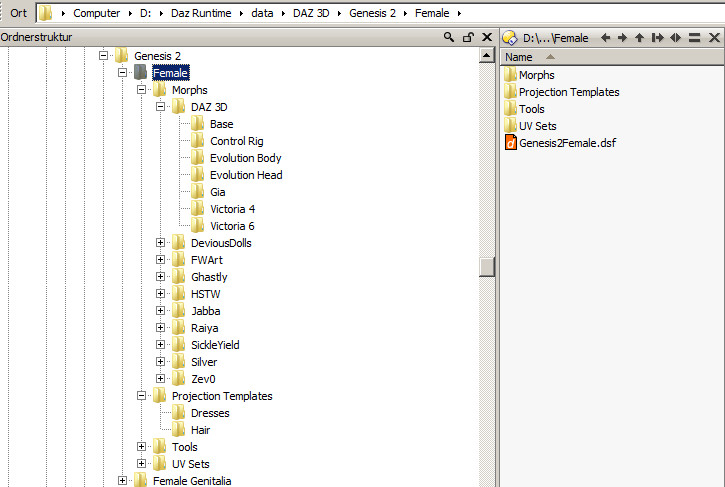Image resolution: width=725 pixels, height=487 pixels.
Task: Select the Genesis2Female.dsf file
Action: point(567,143)
